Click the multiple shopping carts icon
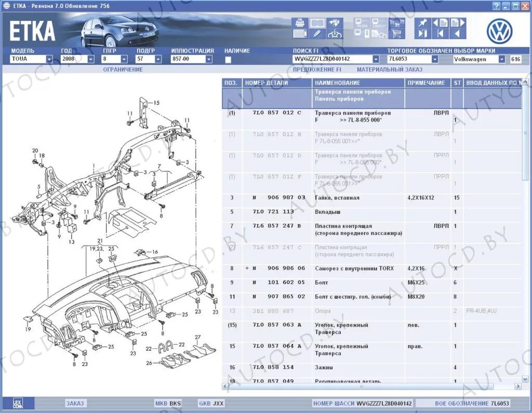 coord(396,23)
